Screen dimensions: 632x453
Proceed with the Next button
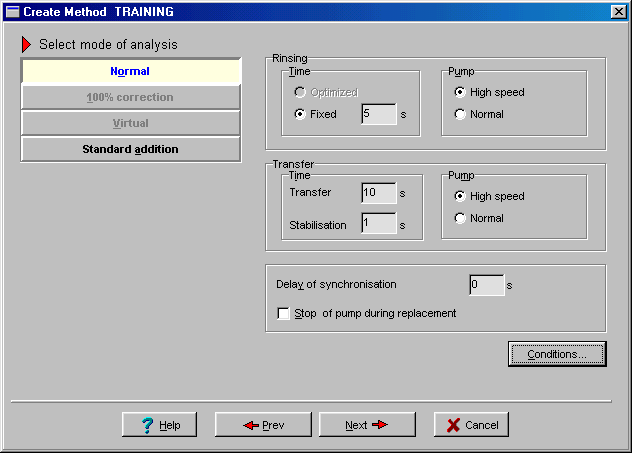click(367, 424)
